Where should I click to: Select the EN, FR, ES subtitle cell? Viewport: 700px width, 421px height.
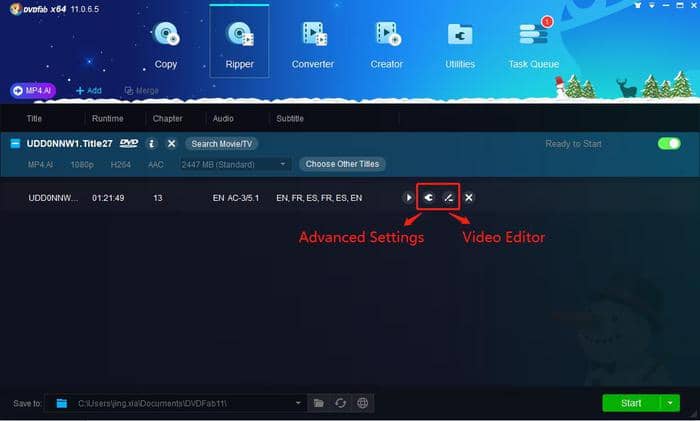[319, 198]
